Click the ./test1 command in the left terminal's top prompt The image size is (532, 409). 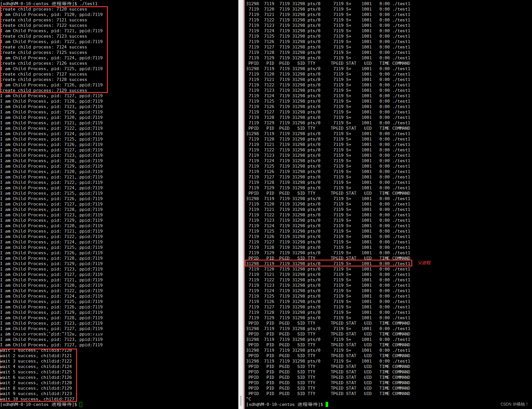[x=89, y=4]
